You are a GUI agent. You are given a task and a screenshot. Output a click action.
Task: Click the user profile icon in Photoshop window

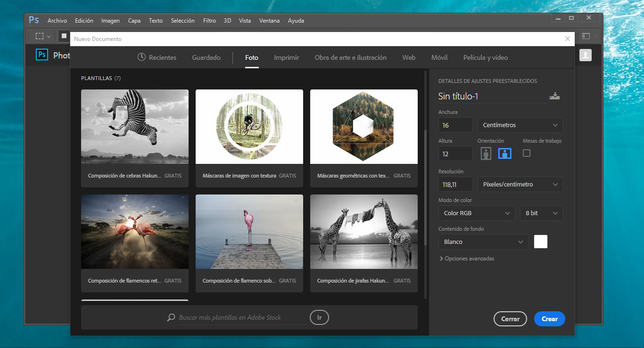click(x=586, y=55)
